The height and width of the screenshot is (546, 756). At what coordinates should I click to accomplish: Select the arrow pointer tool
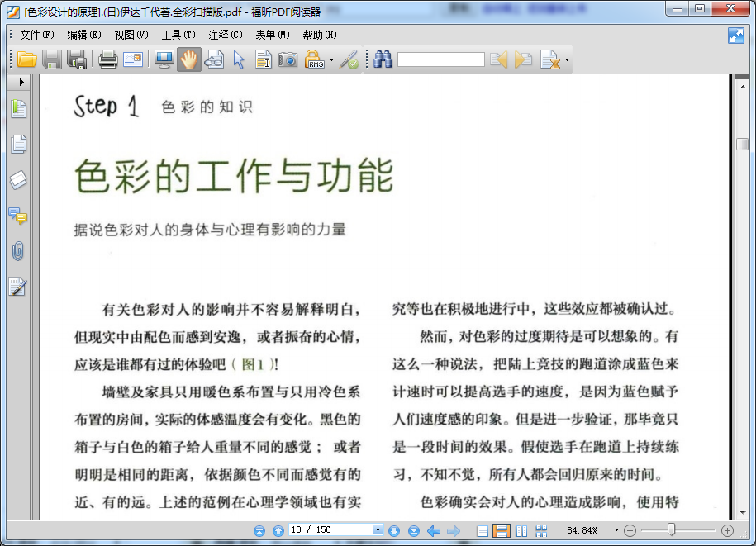click(239, 59)
